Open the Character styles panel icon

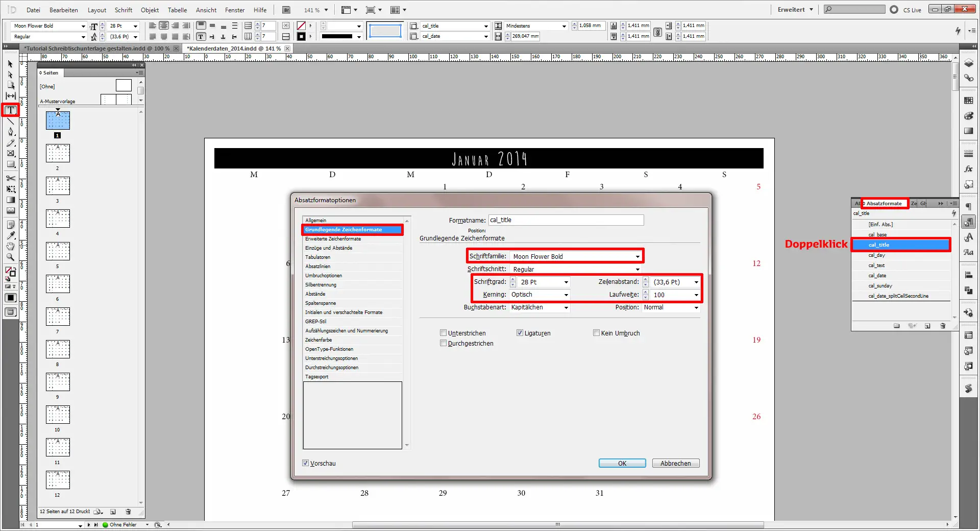[x=968, y=237]
